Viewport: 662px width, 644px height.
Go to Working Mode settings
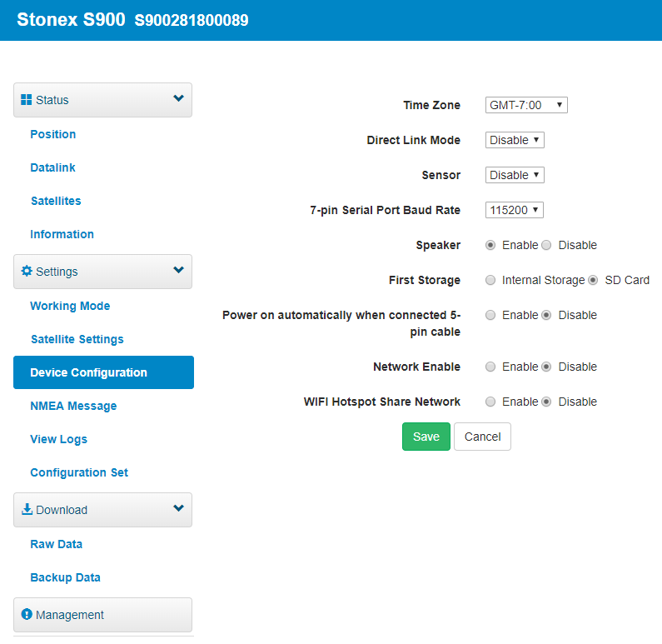pyautogui.click(x=70, y=306)
